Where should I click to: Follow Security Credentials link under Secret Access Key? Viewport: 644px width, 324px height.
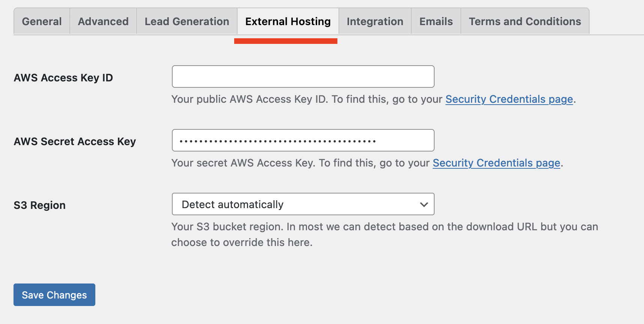[x=497, y=163]
